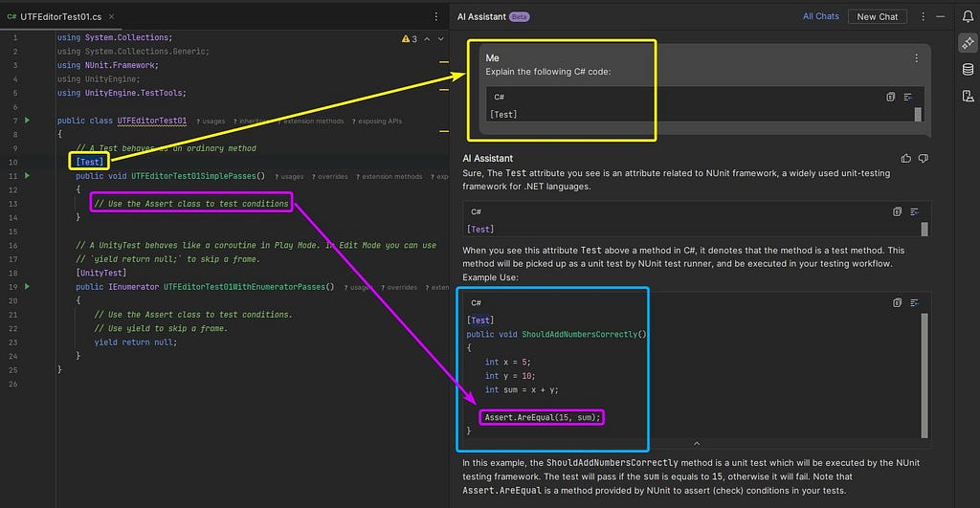
Task: Click the warnings indicator showing 3
Action: coord(410,38)
